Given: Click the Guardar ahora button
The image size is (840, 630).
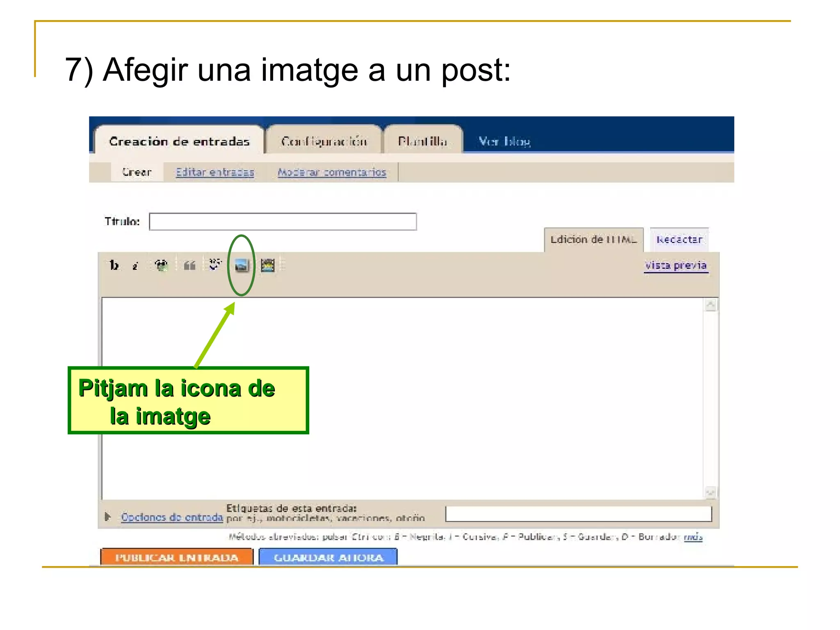Looking at the screenshot, I should coord(328,557).
